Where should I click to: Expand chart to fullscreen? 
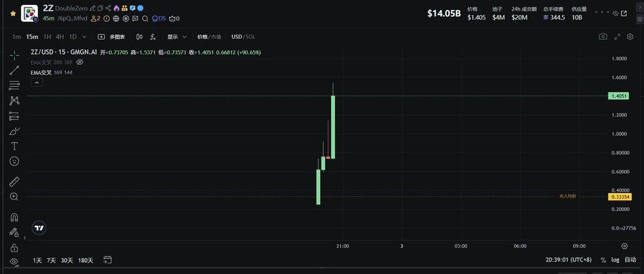[x=618, y=37]
